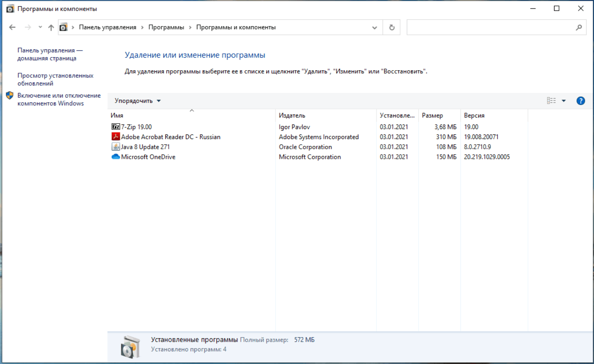Click the window title bar icon
The width and height of the screenshot is (594, 364).
click(x=10, y=8)
